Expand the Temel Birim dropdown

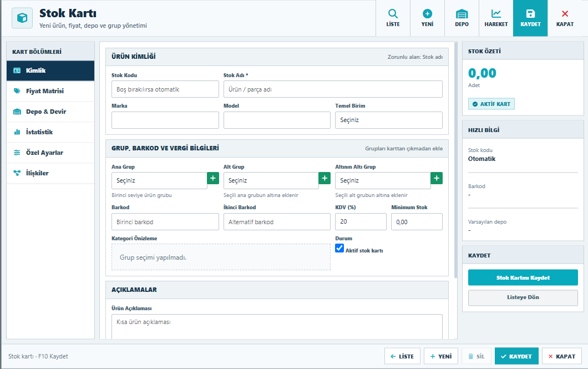pyautogui.click(x=388, y=120)
